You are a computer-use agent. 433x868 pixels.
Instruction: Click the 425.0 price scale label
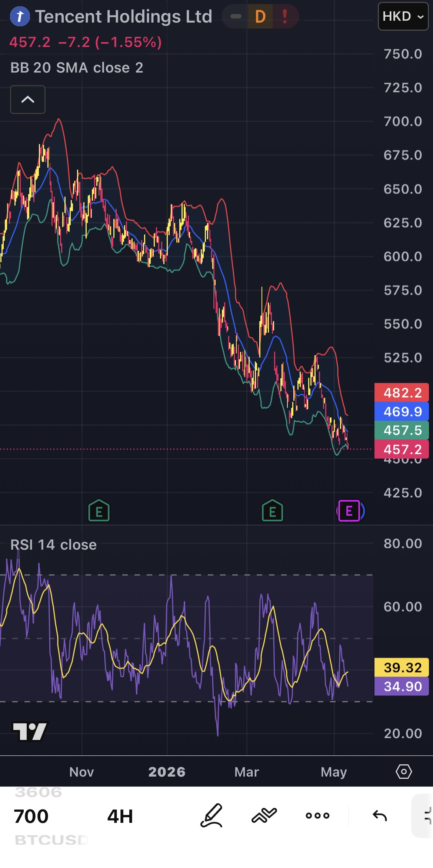click(403, 493)
